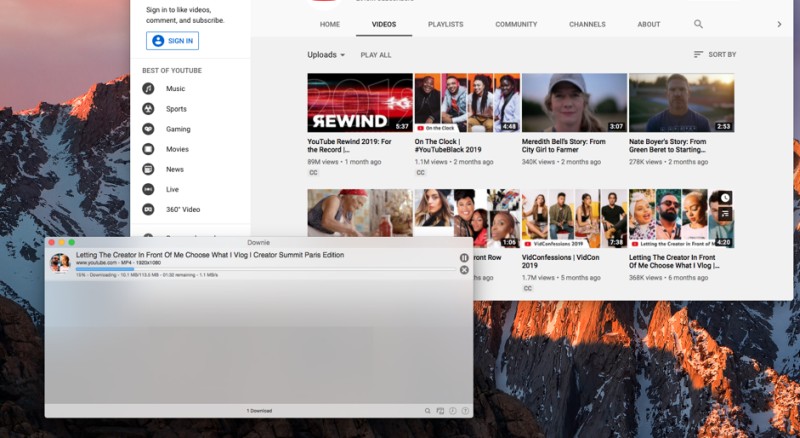
Task: Click the CC badge under YouTube Rewind
Action: click(x=313, y=173)
